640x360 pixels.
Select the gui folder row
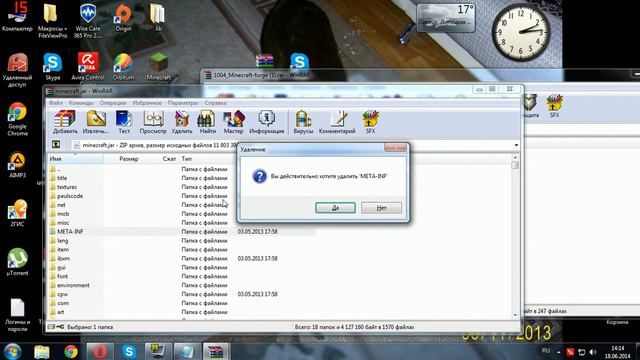click(x=181, y=267)
